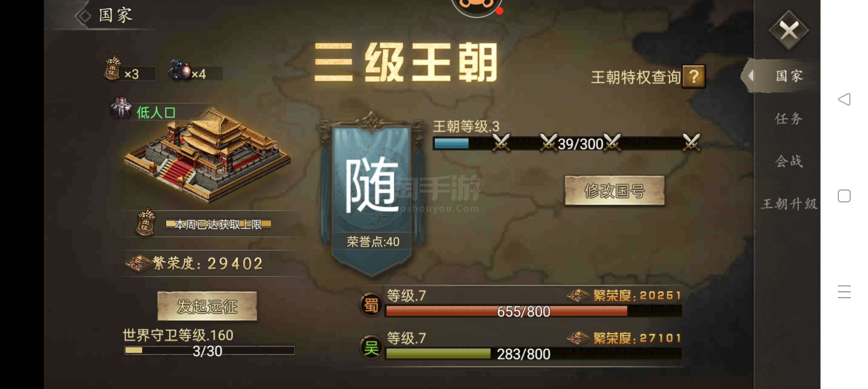Tap the 王朝等级 progress bar 39/300
This screenshot has height=389, width=868.
567,144
